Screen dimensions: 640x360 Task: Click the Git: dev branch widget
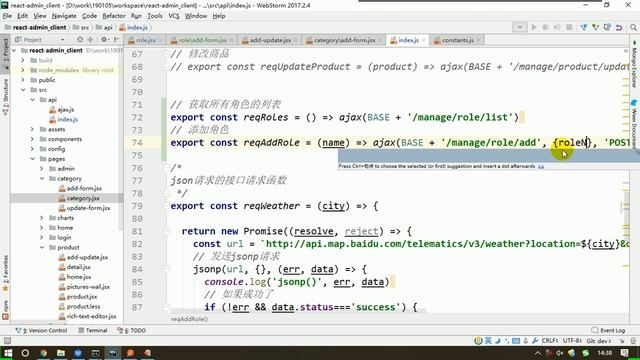click(599, 341)
